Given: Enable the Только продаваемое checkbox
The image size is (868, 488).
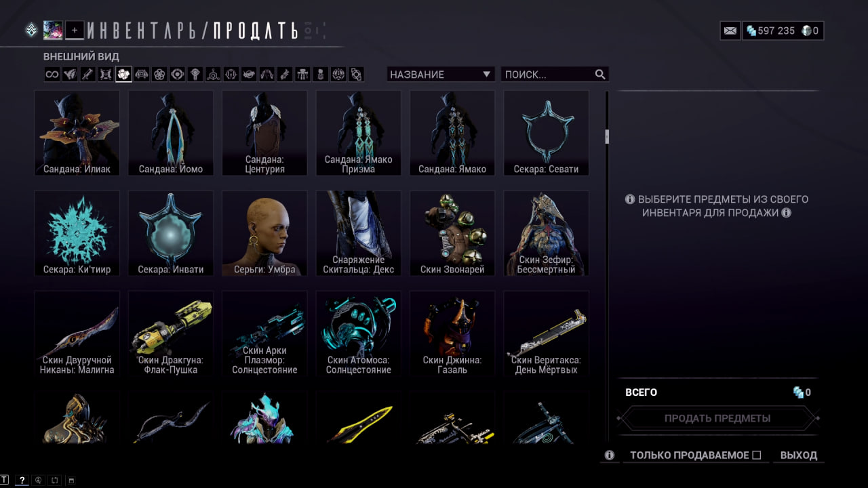Looking at the screenshot, I should tap(757, 455).
